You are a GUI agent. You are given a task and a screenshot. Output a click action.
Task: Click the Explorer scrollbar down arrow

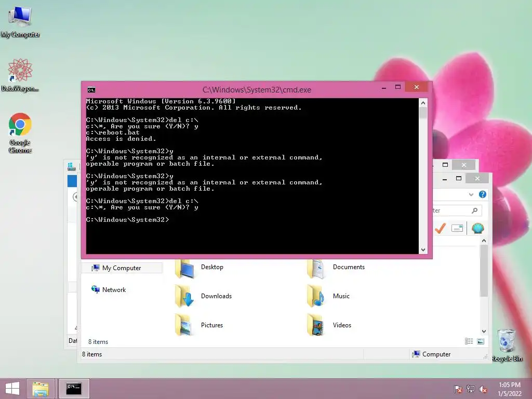pos(484,331)
